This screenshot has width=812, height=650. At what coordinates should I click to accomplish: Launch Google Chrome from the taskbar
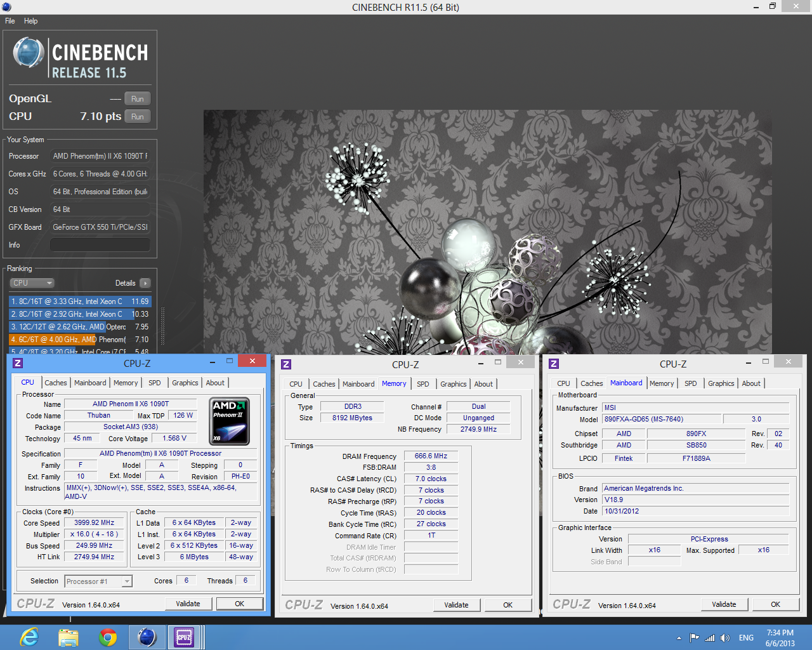(108, 637)
